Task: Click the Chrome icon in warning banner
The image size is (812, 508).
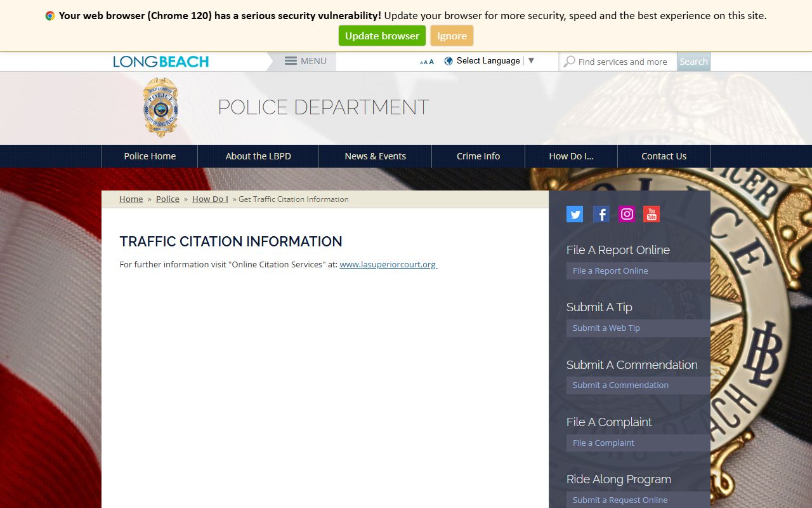Action: click(x=50, y=16)
